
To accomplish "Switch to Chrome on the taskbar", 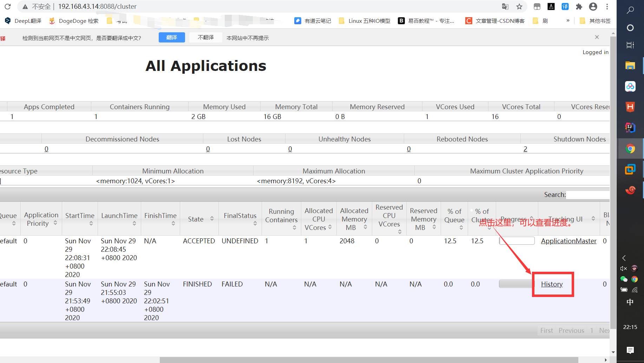I will 630,149.
